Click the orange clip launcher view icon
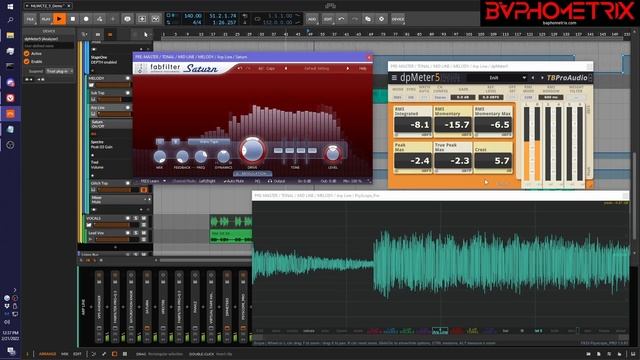 click(x=110, y=35)
